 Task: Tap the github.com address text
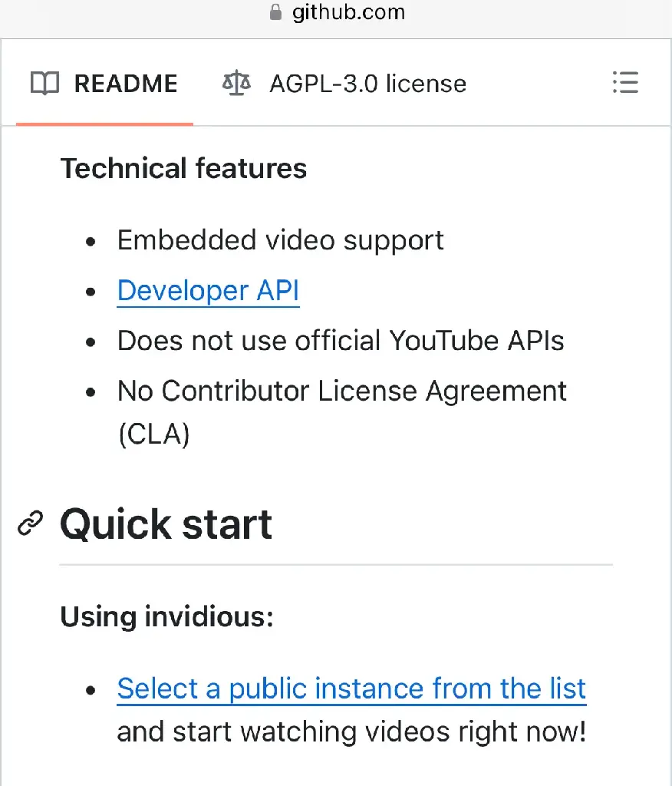(x=349, y=12)
